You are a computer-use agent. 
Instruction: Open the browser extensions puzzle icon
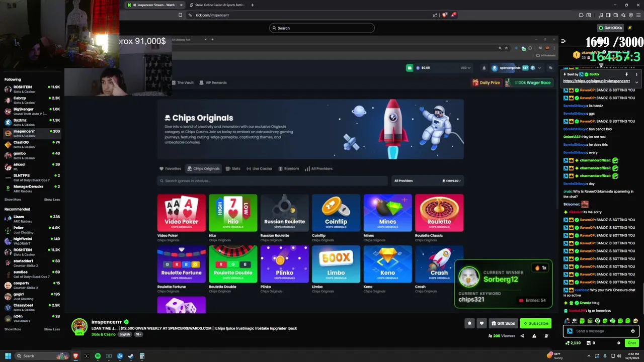[581, 15]
